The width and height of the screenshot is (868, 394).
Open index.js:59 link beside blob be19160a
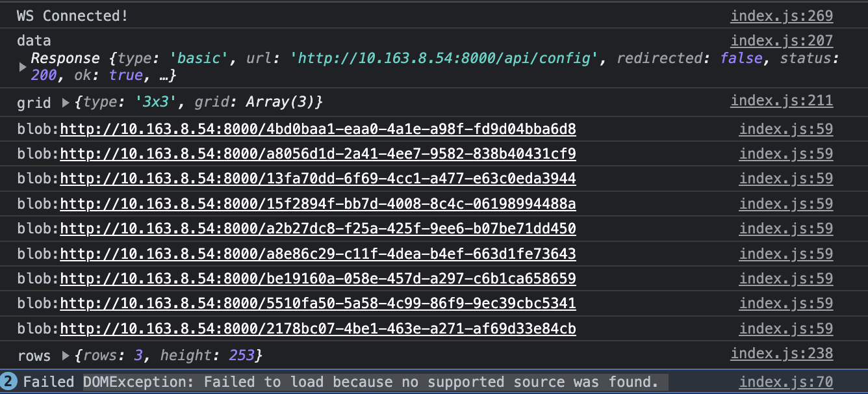click(786, 279)
